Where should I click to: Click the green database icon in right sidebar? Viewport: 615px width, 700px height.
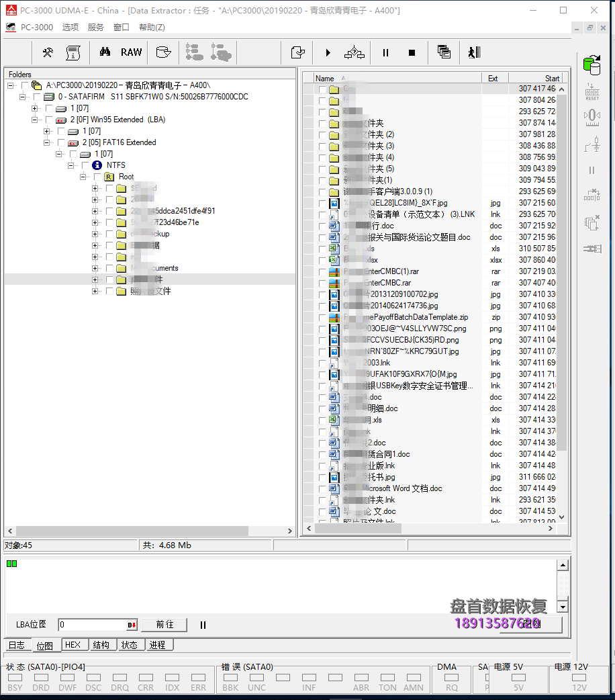[592, 65]
